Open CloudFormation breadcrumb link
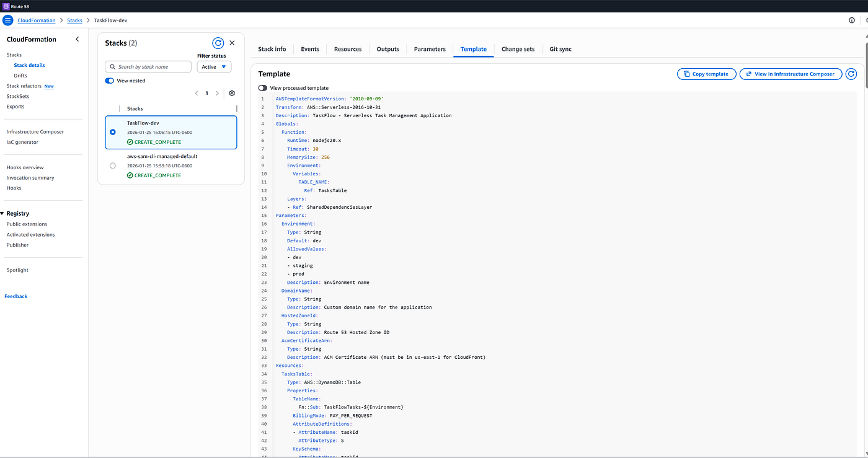Viewport: 868px width, 458px height. pyautogui.click(x=37, y=20)
